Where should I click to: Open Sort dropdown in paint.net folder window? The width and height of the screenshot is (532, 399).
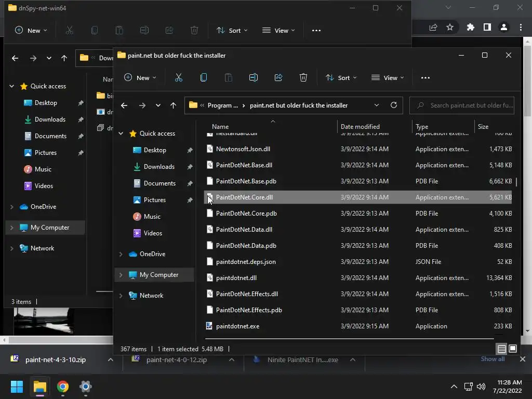tap(341, 78)
